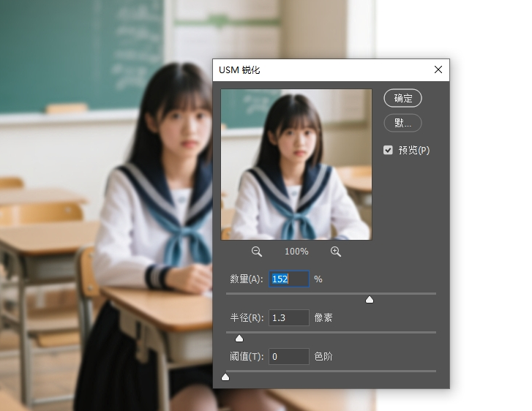
Task: Uncheck the 预览(P) preview checkbox
Action: point(389,150)
